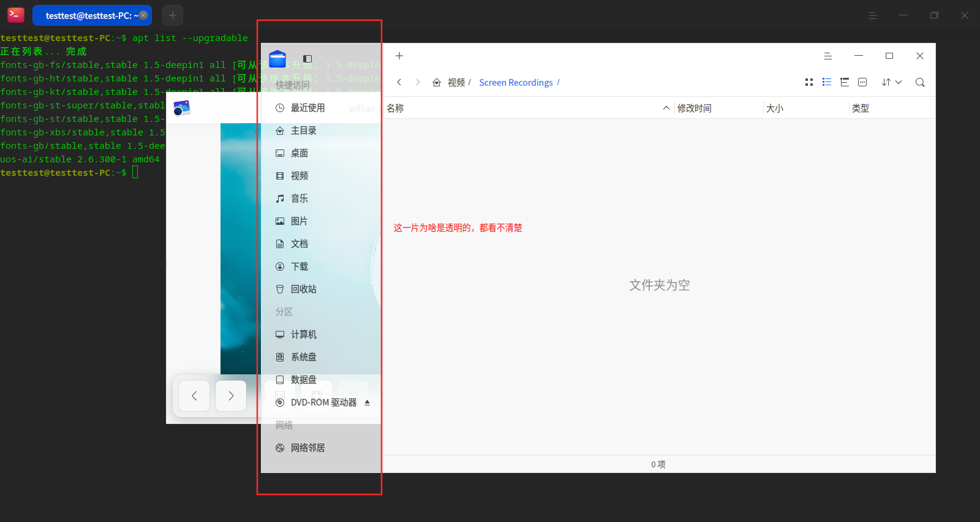This screenshot has height=522, width=980.
Task: Show next image in image viewer
Action: coord(231,396)
